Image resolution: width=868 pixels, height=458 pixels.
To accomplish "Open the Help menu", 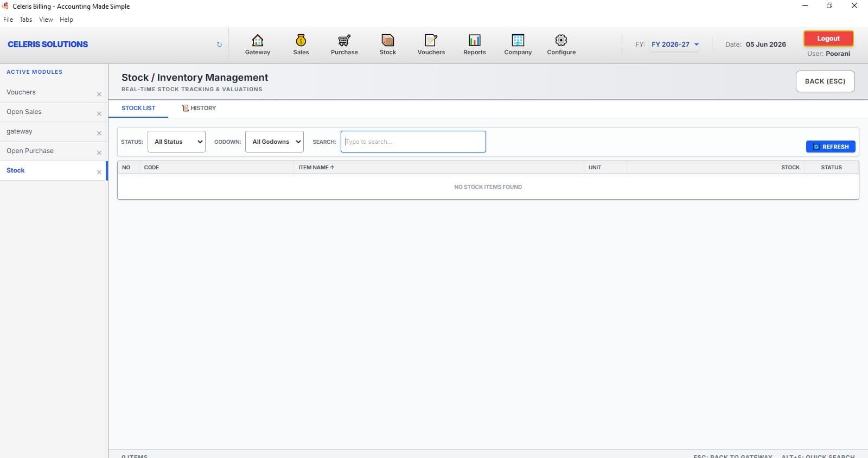I will (66, 20).
